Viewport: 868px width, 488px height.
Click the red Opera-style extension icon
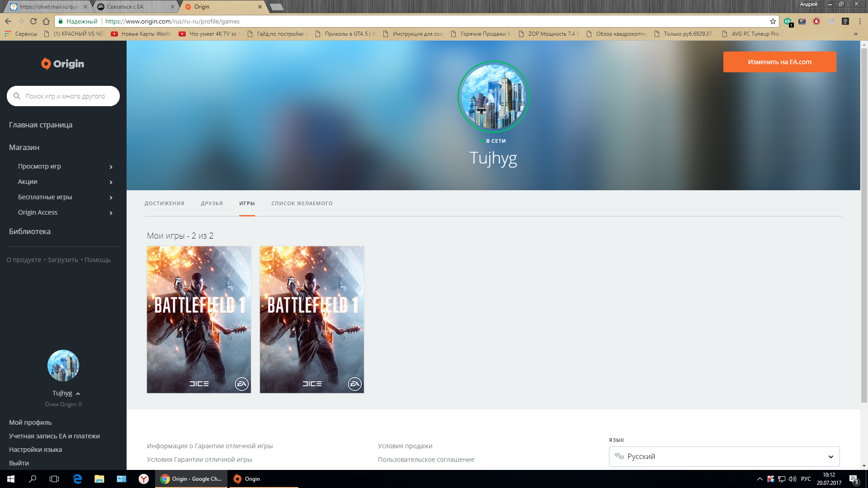click(x=816, y=21)
